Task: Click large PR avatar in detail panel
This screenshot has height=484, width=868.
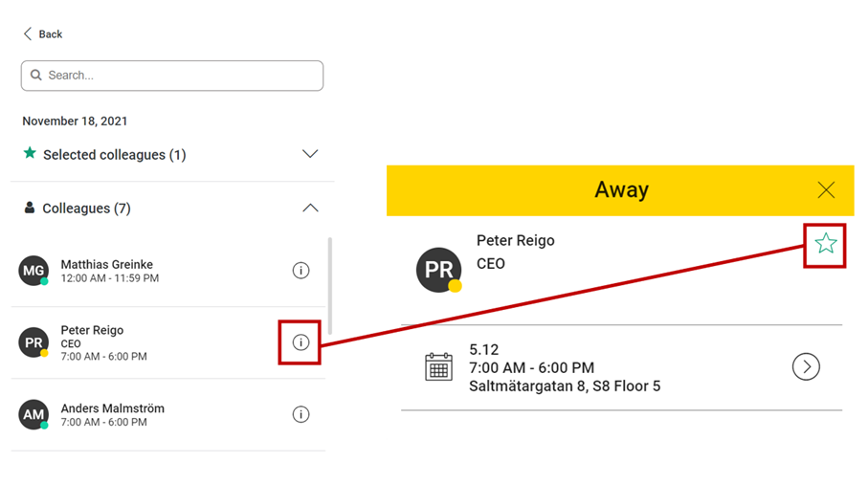Action: [439, 270]
